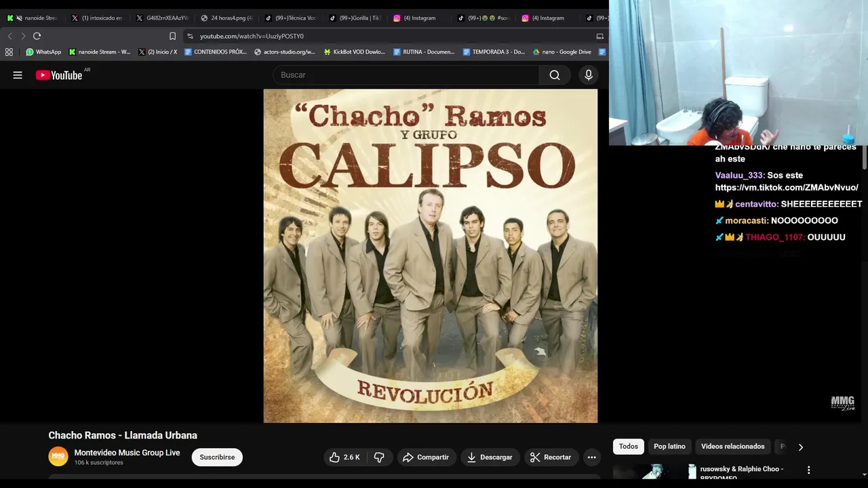The width and height of the screenshot is (868, 488).
Task: Open the TEMPORADA 3 document bookmark
Action: [494, 52]
